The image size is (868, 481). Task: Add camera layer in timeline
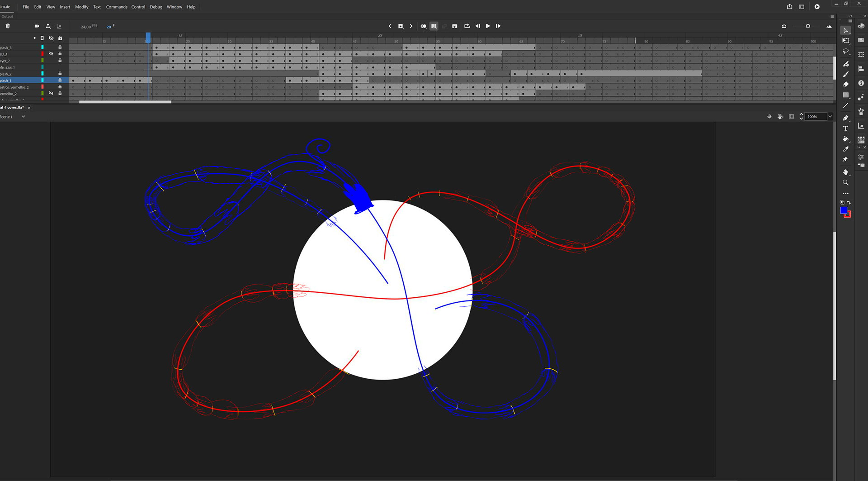tap(37, 26)
